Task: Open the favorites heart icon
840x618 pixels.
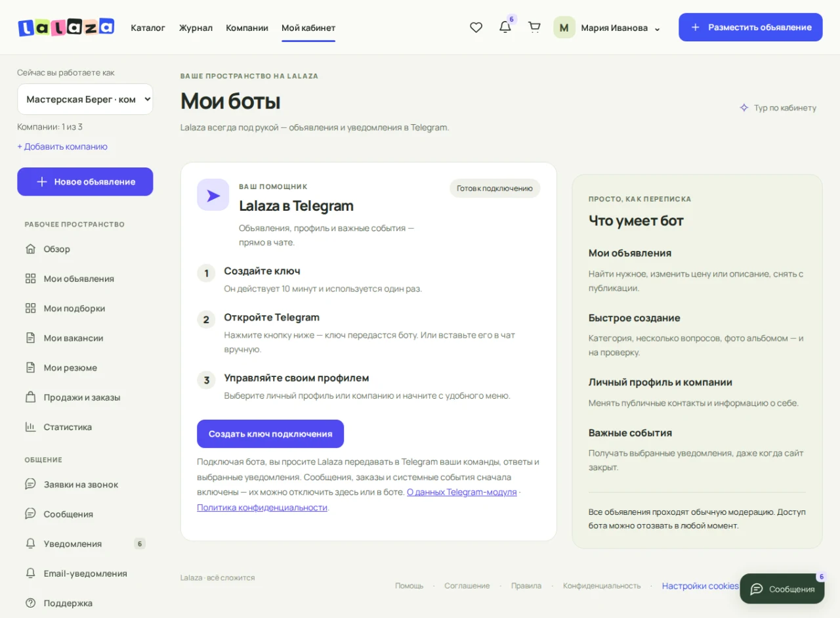Action: tap(476, 28)
